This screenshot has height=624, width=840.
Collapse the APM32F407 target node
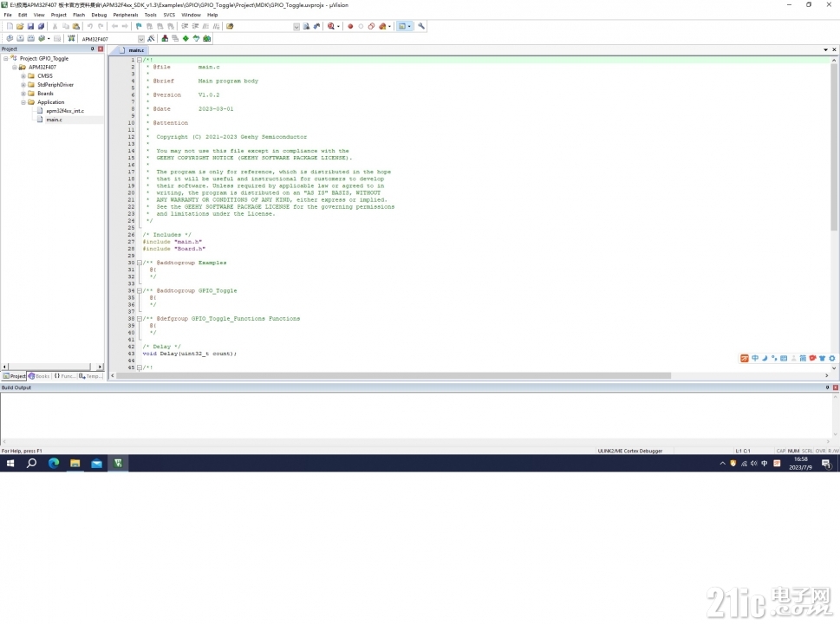click(15, 68)
